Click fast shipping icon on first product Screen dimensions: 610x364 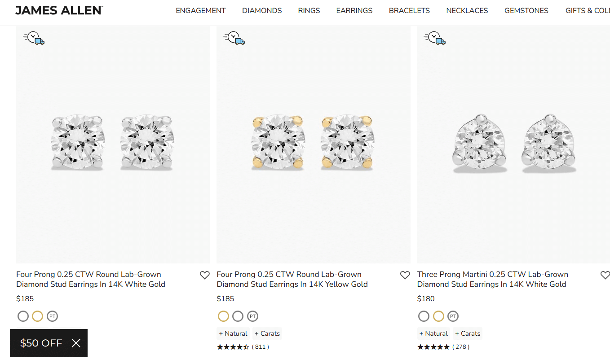[x=34, y=39]
